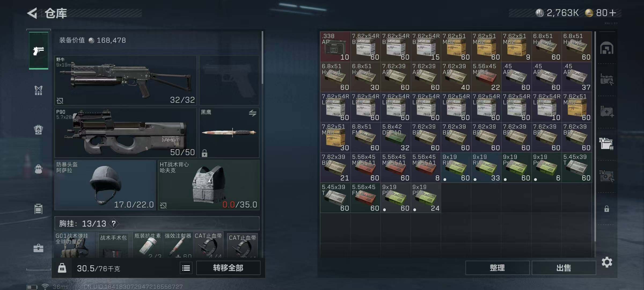Click the lock icon on knife slot

[204, 153]
